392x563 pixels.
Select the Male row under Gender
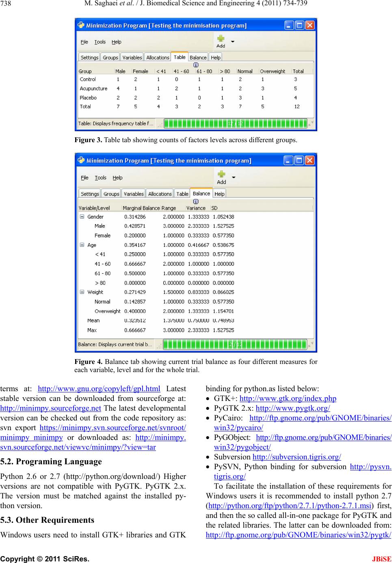pos(195,226)
